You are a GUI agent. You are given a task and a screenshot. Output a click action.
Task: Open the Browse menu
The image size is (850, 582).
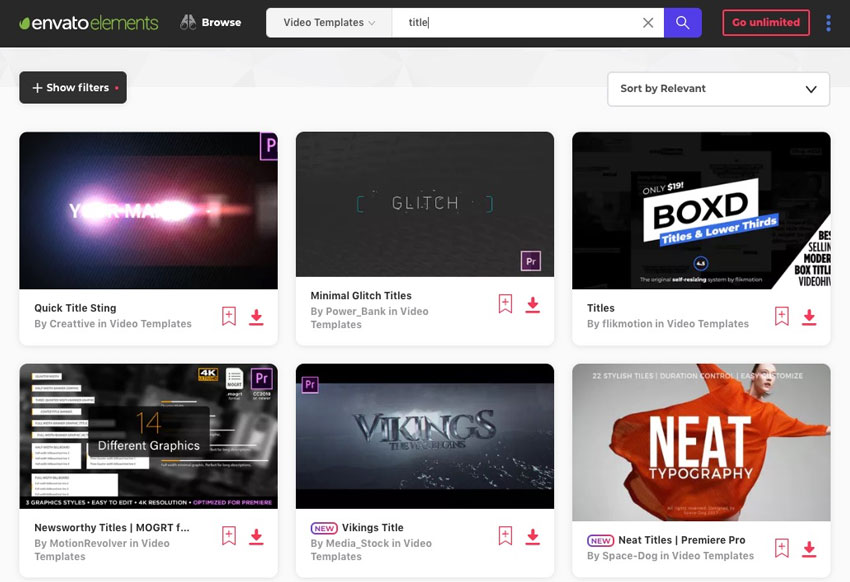click(211, 22)
